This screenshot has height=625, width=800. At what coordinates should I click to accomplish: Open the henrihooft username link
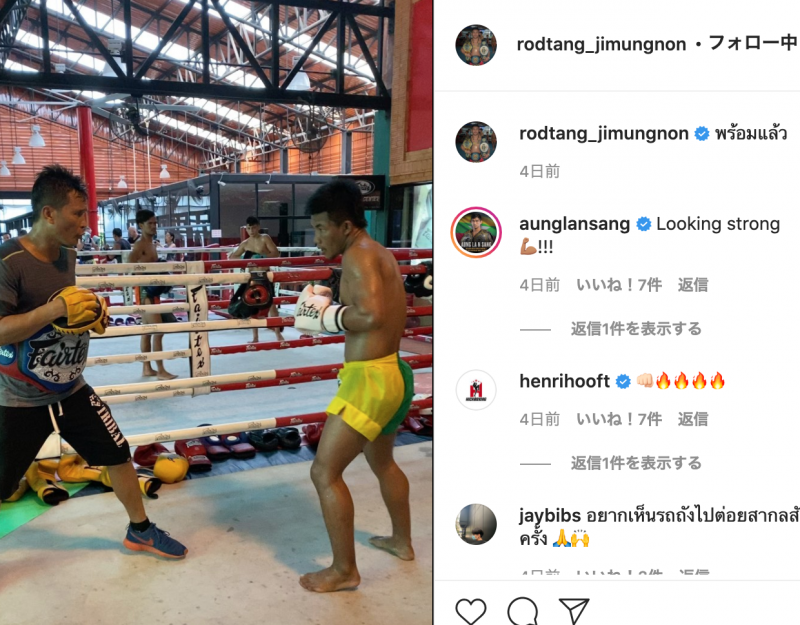click(564, 381)
